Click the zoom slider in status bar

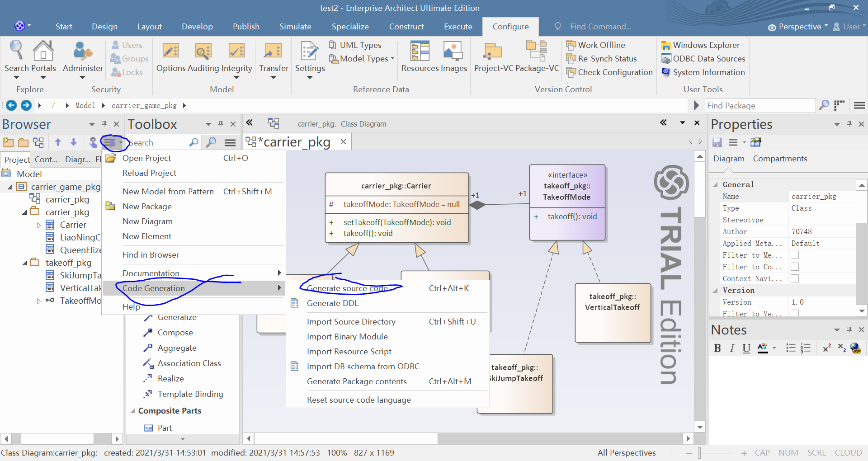coord(699,452)
